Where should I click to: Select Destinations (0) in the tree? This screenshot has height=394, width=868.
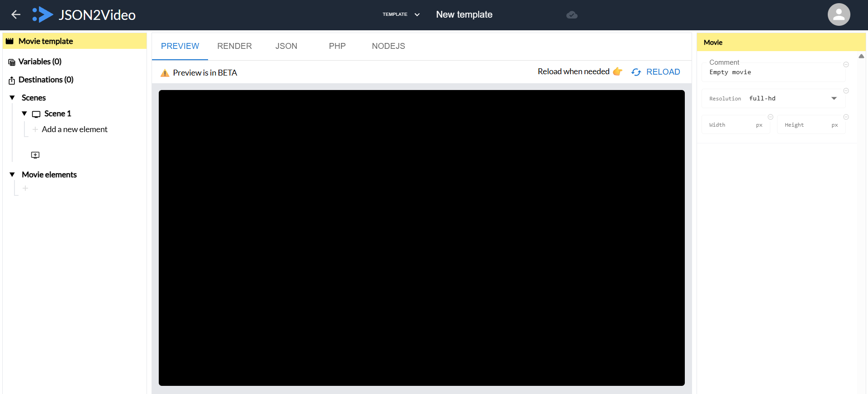point(46,80)
